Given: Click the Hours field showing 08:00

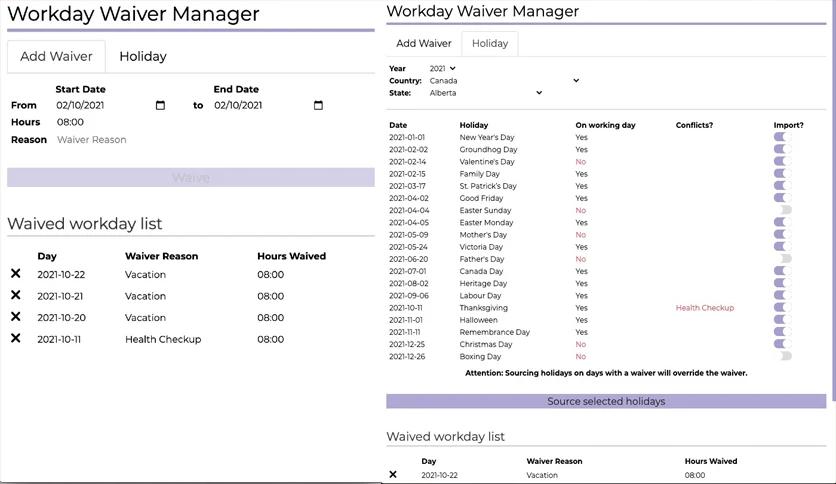Looking at the screenshot, I should point(70,122).
